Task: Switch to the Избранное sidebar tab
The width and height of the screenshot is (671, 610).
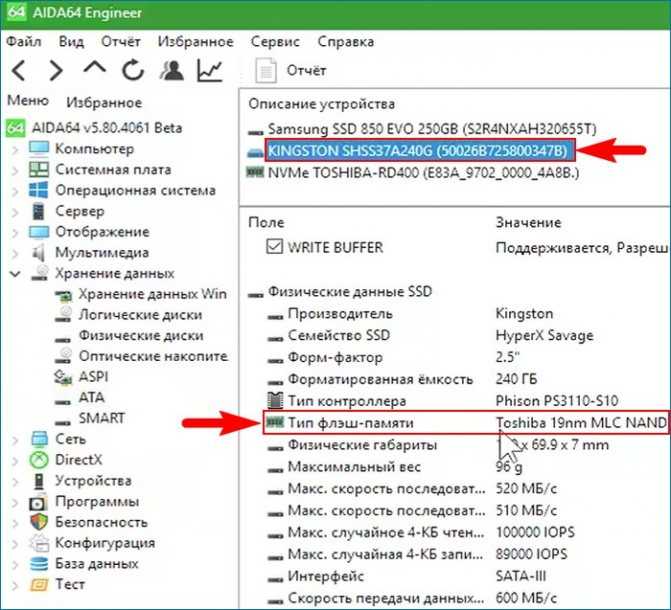Action: pos(104,103)
